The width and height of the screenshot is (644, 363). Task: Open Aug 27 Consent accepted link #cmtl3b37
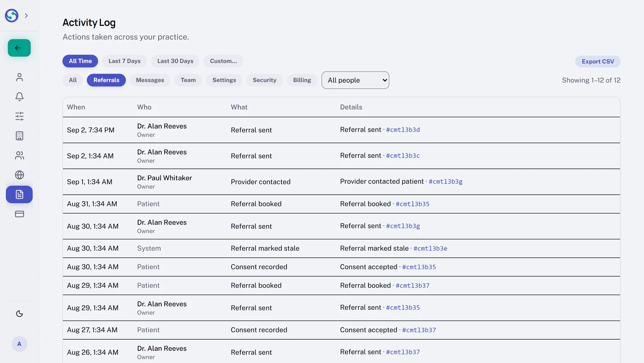click(419, 330)
